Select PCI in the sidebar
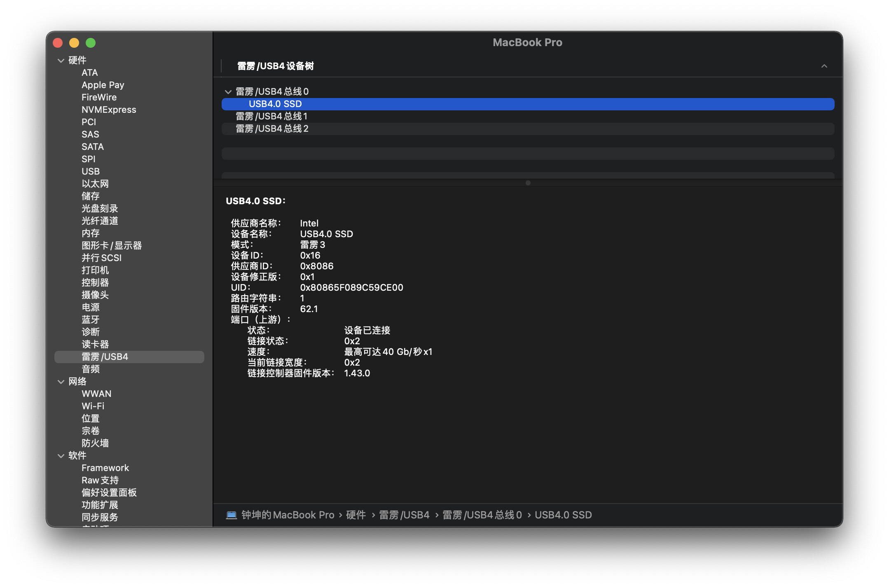Screen dimensions: 889x588 pos(89,122)
